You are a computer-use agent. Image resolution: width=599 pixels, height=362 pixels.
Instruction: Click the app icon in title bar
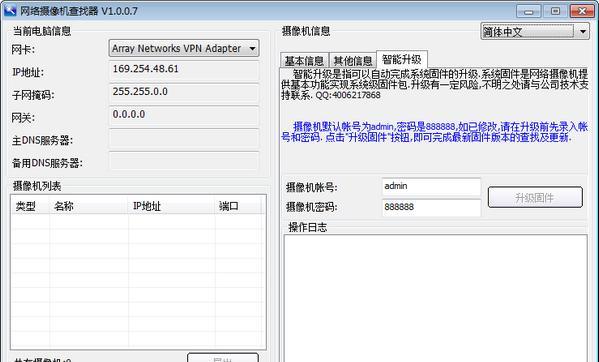point(10,10)
